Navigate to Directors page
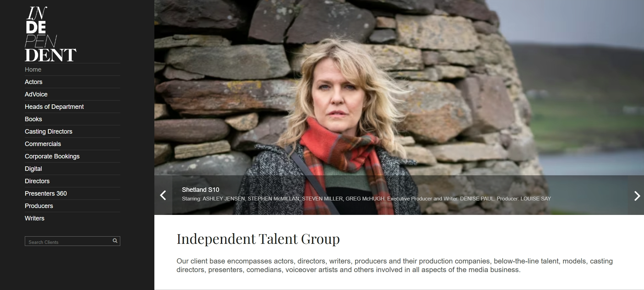Image resolution: width=644 pixels, height=290 pixels. 37,181
